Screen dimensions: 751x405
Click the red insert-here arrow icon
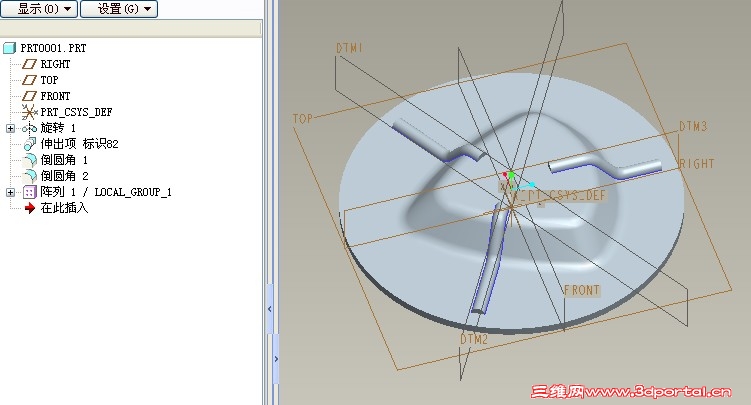point(30,208)
